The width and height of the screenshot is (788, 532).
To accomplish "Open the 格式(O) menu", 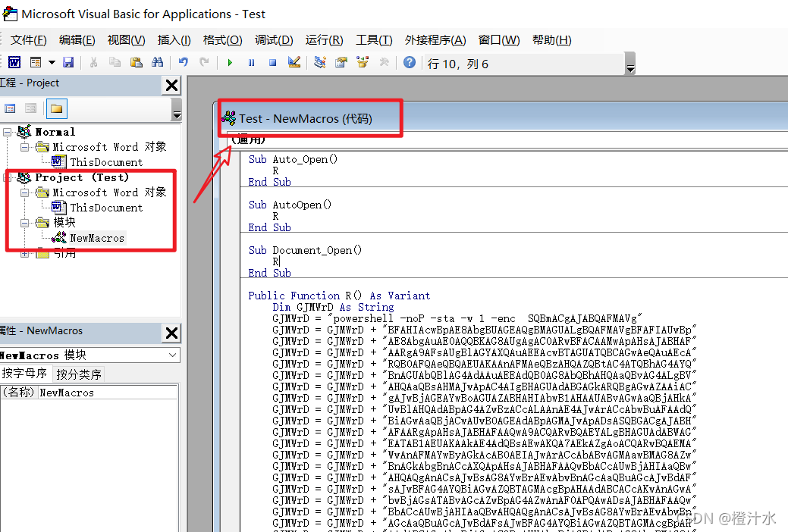I will click(223, 40).
